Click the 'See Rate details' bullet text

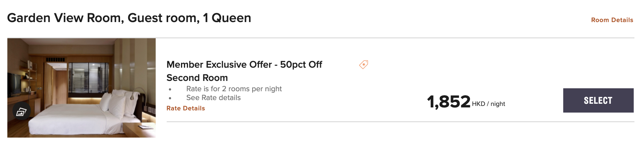[x=213, y=97]
